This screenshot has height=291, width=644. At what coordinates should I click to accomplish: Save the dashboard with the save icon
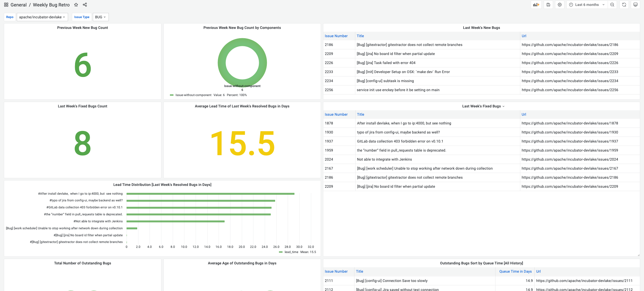point(548,5)
